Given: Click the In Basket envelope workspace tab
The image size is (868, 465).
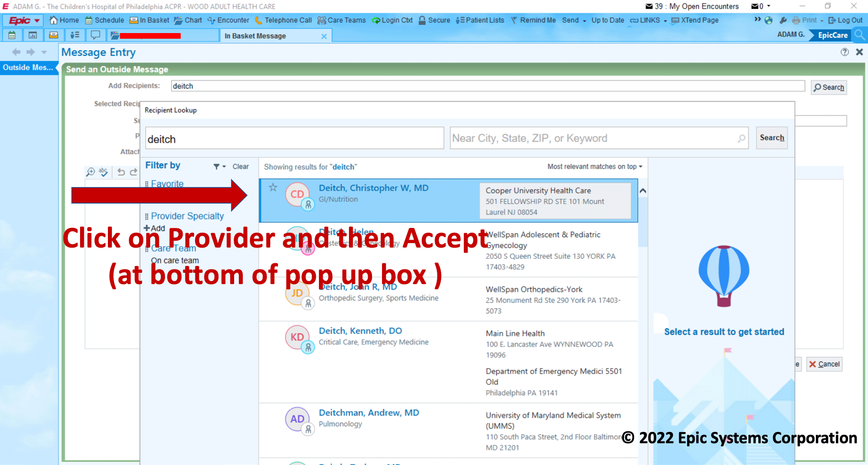Looking at the screenshot, I should click(54, 35).
